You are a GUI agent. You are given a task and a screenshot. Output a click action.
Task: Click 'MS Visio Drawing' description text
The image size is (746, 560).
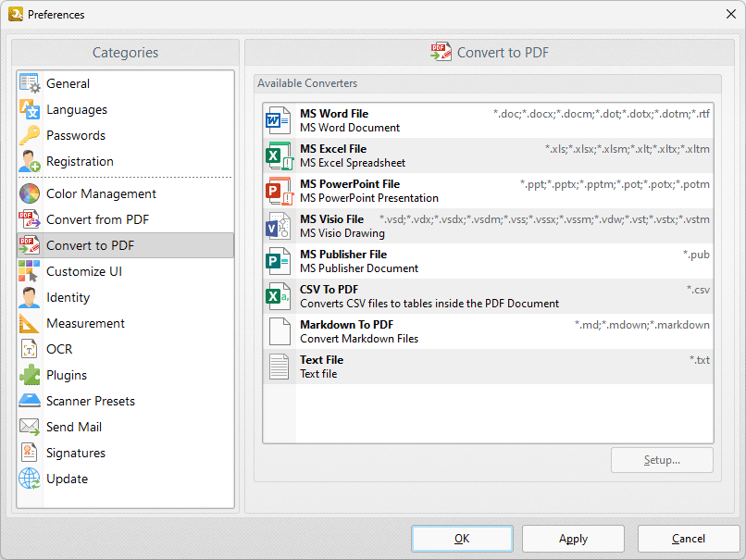pos(342,233)
